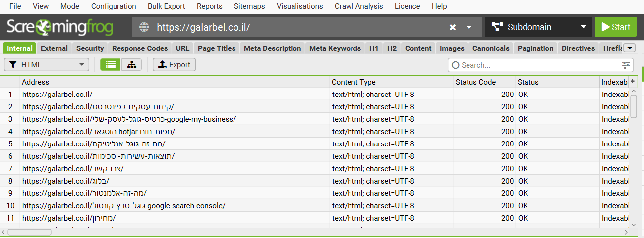Click the horizontal scrollbar left arrow

pyautogui.click(x=4, y=232)
